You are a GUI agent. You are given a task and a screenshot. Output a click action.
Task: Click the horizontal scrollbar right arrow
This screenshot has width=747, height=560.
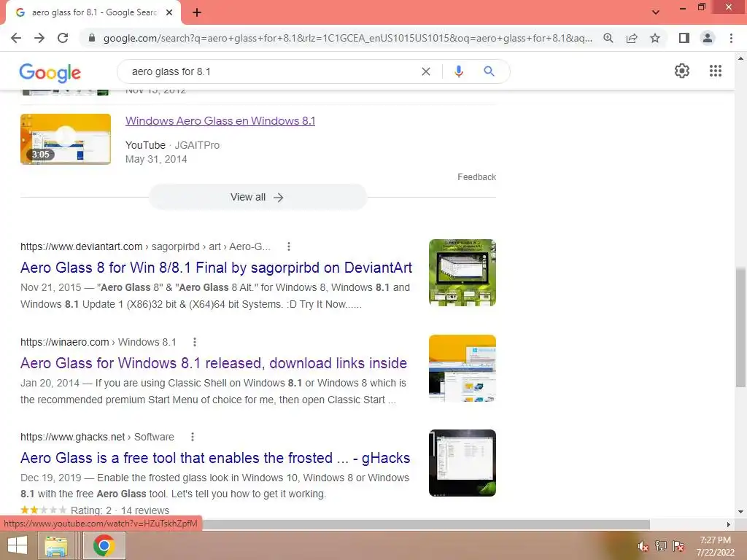click(x=729, y=524)
